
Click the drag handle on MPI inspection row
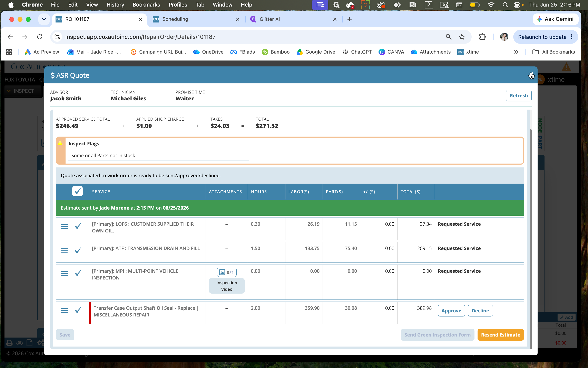64,273
